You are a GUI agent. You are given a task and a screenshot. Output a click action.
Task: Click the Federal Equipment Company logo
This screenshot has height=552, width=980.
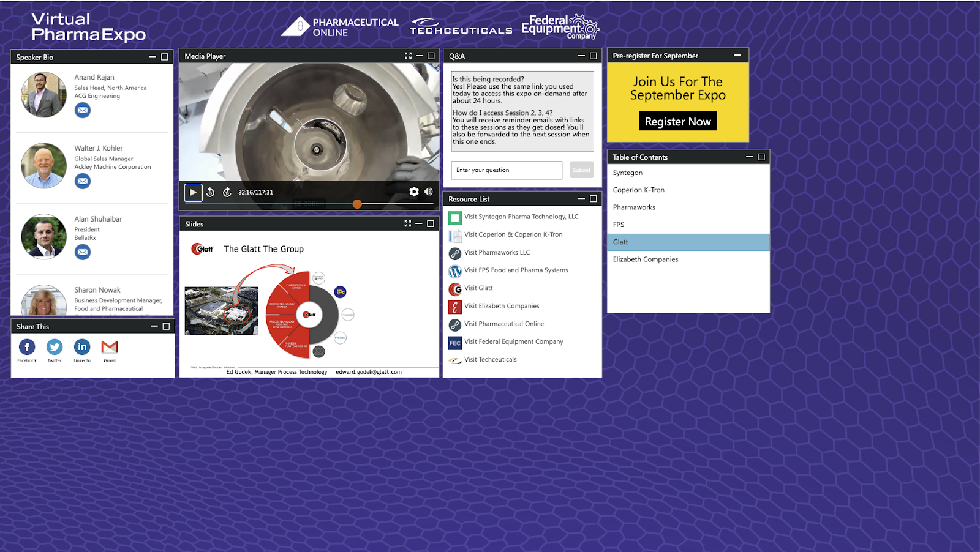click(x=560, y=27)
